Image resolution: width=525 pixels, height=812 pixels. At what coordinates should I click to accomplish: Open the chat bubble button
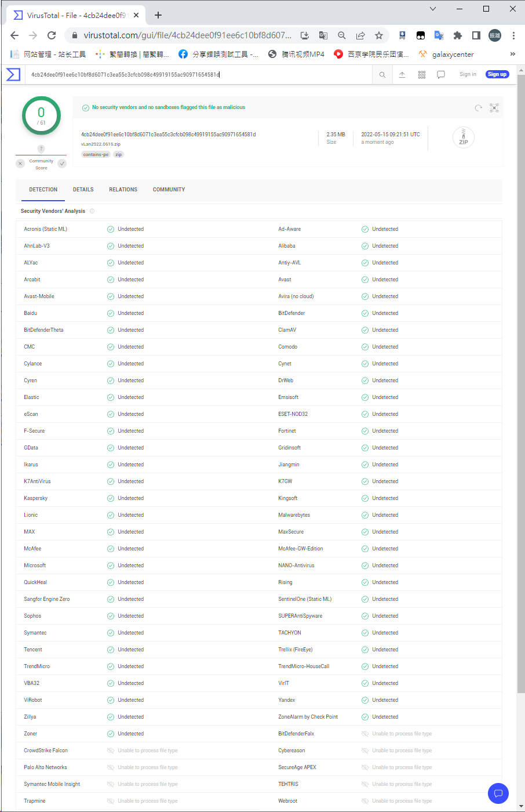[498, 793]
